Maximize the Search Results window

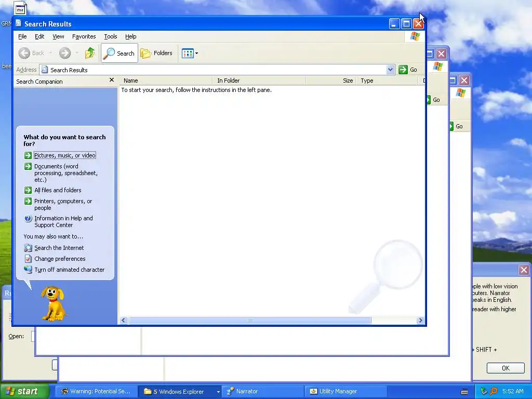[x=406, y=24]
